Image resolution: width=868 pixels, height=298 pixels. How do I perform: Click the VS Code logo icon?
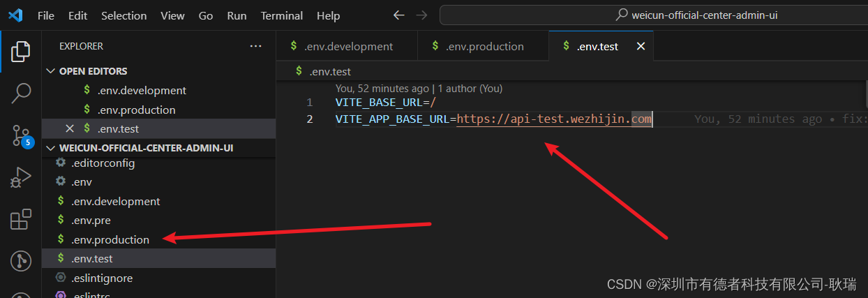[15, 15]
